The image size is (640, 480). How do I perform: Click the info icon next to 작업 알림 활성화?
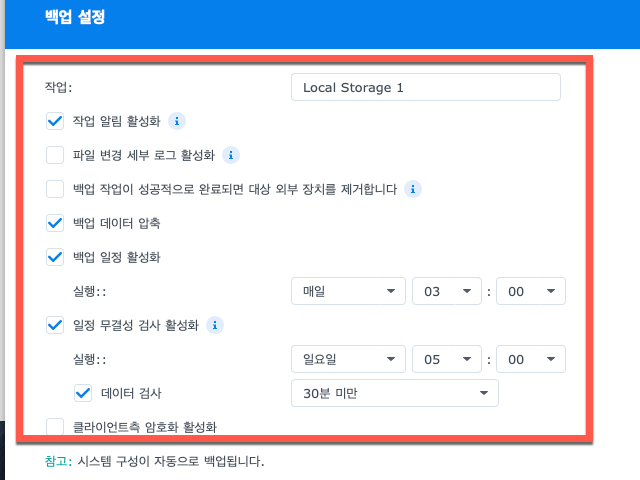pyautogui.click(x=177, y=121)
